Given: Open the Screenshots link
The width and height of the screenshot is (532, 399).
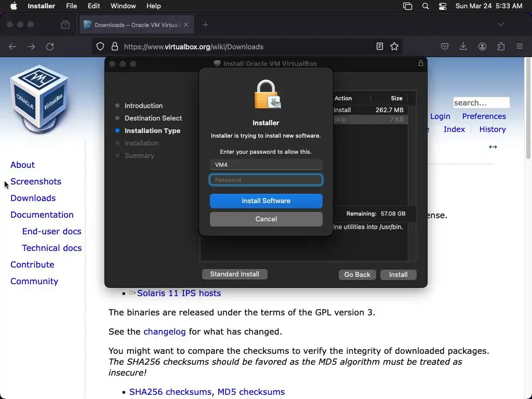Looking at the screenshot, I should (x=36, y=181).
